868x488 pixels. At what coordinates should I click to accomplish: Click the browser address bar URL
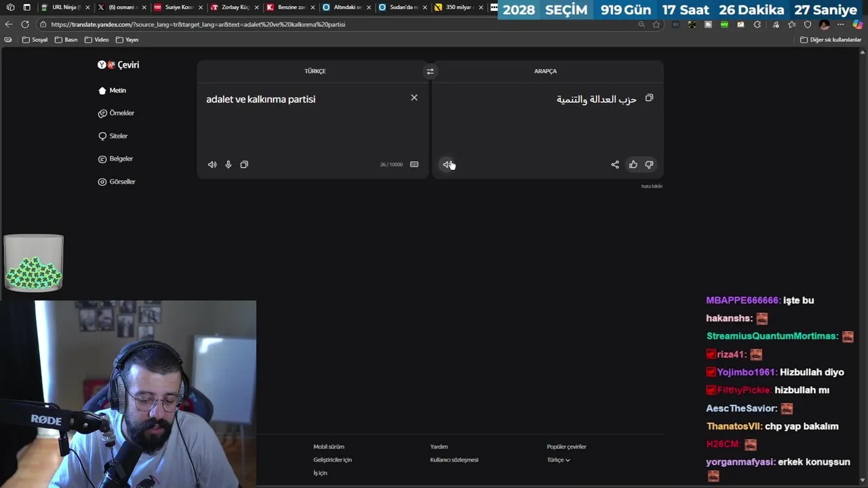[198, 24]
